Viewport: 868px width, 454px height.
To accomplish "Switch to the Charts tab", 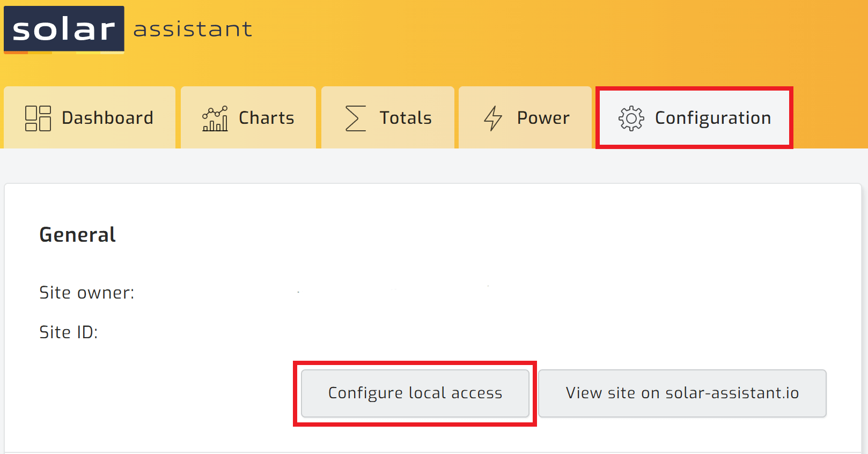I will click(248, 117).
